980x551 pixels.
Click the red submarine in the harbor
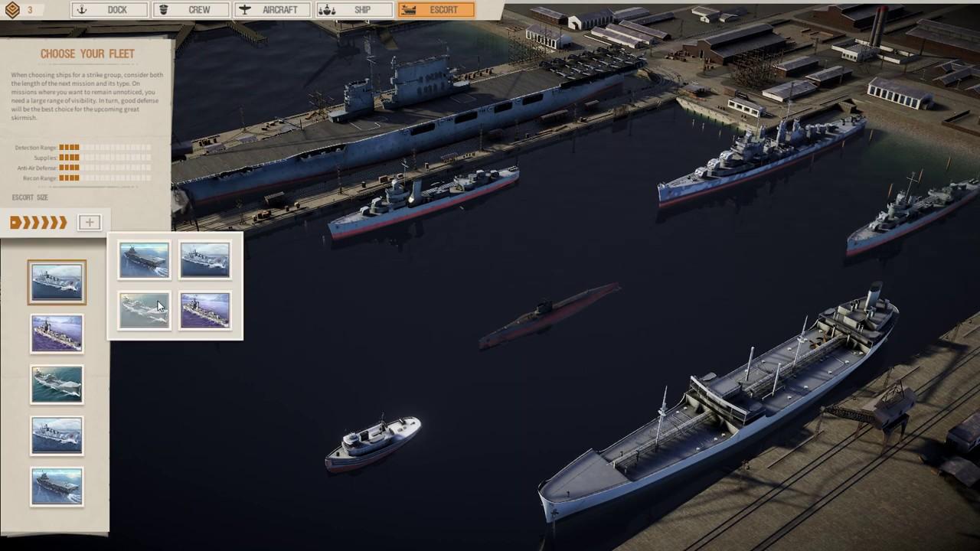coord(550,313)
